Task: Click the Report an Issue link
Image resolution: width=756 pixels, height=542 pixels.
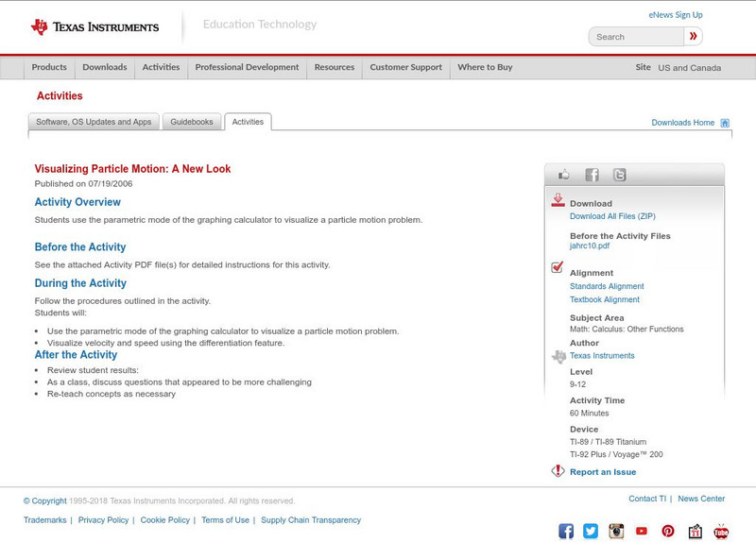Action: 603,472
